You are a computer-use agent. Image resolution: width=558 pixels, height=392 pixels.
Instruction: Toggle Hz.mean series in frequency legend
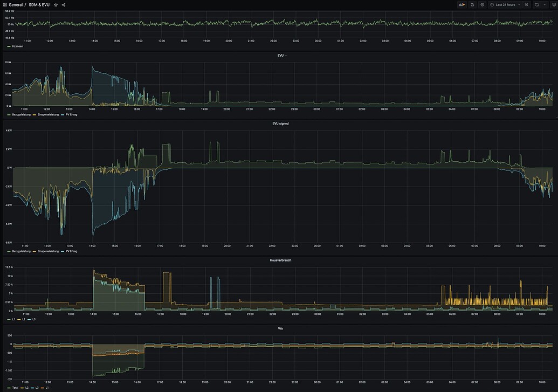click(17, 46)
